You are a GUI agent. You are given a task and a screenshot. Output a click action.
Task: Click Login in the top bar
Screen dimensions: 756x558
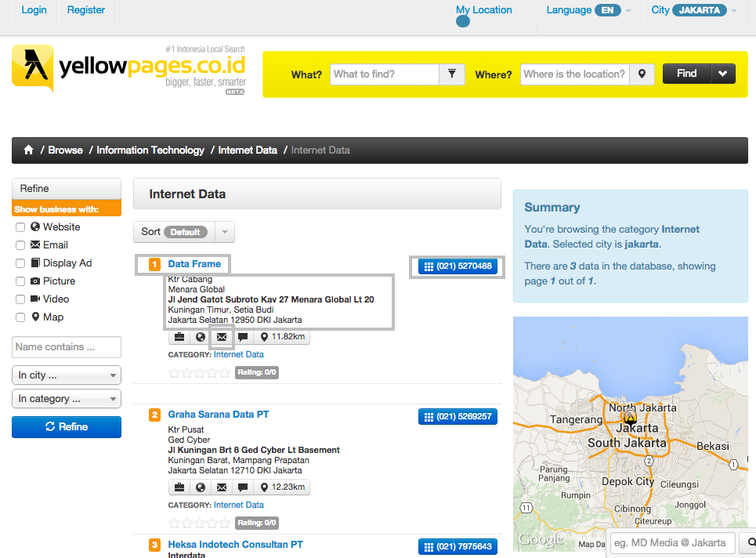[34, 9]
